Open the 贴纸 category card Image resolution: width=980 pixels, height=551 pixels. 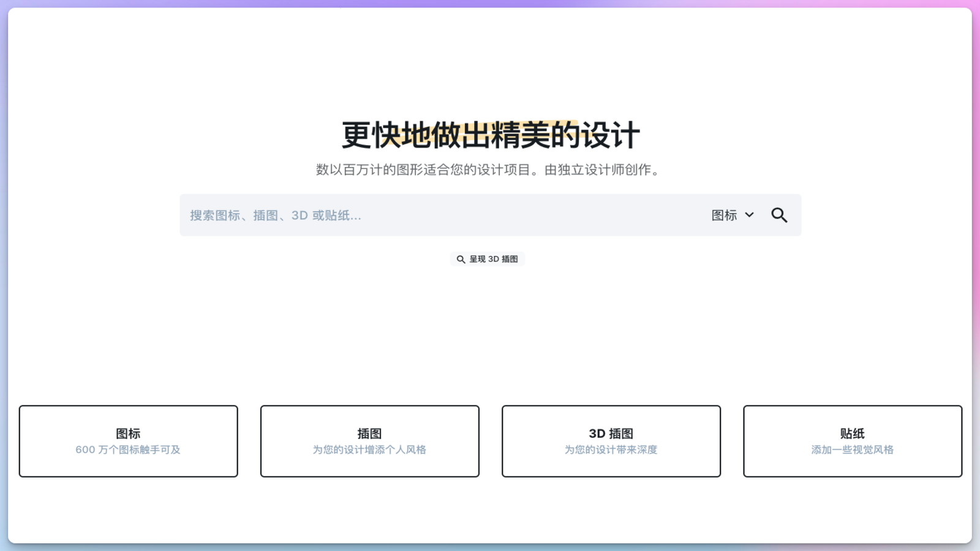852,440
